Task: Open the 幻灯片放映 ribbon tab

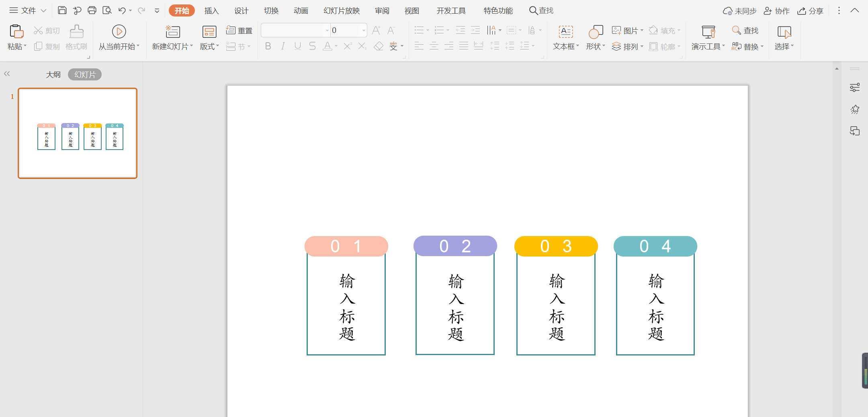Action: point(342,10)
